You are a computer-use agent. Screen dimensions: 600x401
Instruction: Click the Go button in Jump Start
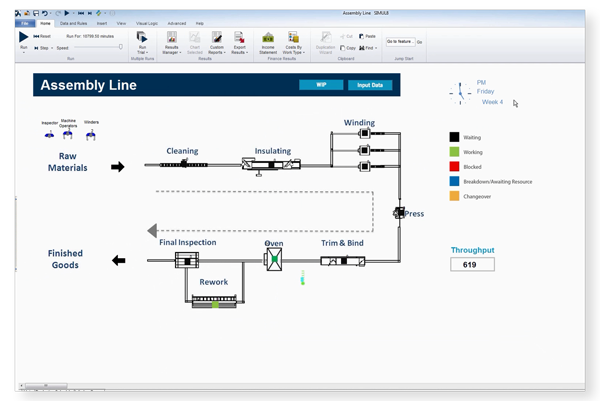(x=419, y=42)
